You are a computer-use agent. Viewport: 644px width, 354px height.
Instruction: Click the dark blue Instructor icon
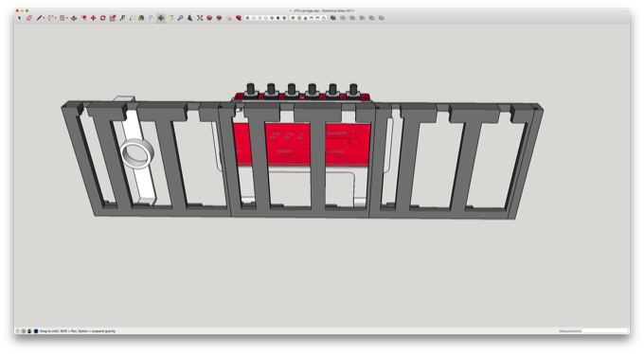coord(36,331)
